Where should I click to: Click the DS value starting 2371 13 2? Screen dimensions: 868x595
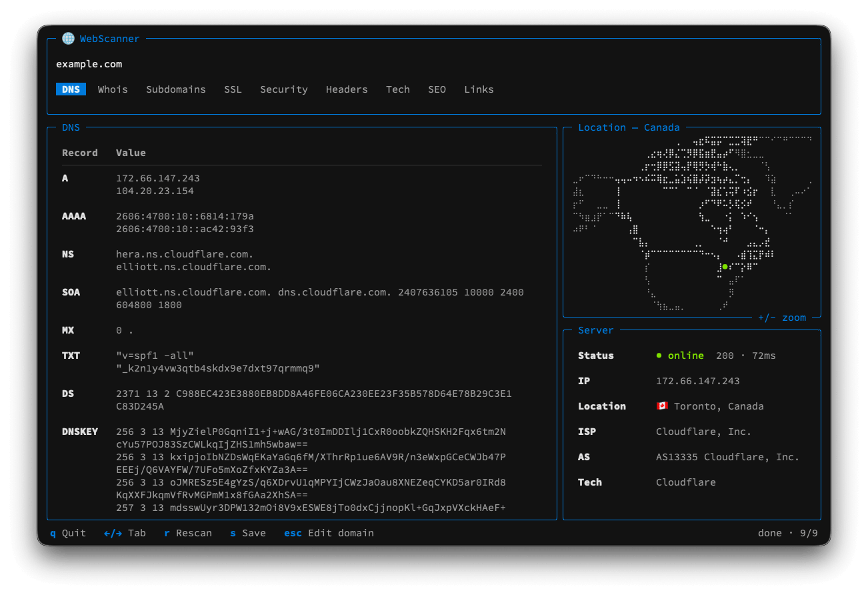point(314,400)
